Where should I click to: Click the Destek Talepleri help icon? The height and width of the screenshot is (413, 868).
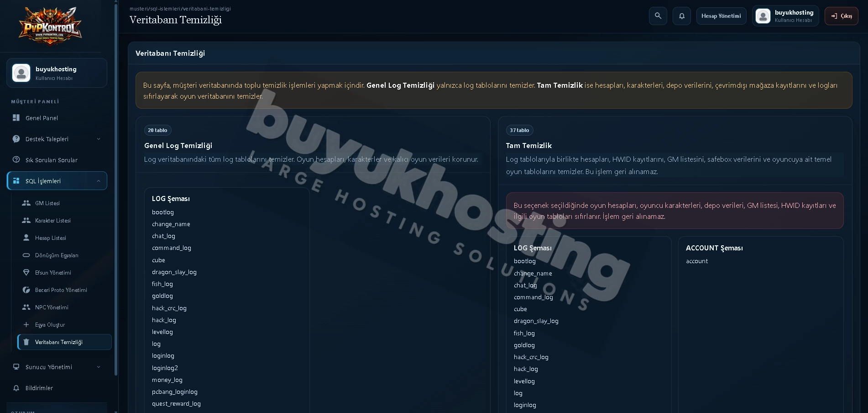point(16,139)
